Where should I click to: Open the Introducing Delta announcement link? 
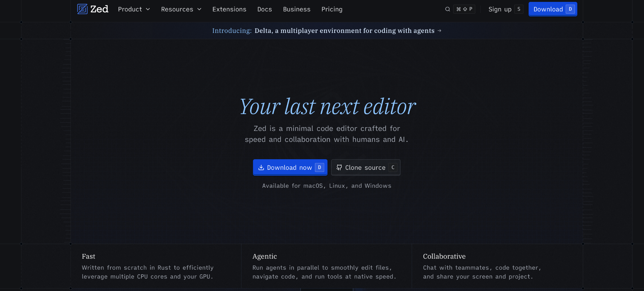tap(327, 31)
